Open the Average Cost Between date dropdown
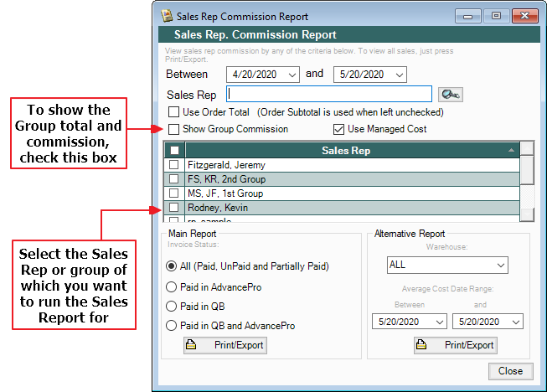 438,322
